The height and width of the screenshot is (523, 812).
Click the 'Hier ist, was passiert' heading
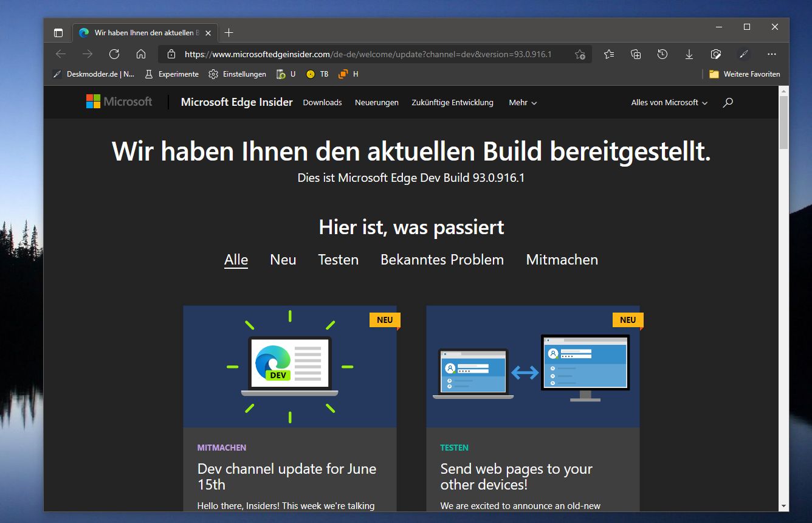411,227
